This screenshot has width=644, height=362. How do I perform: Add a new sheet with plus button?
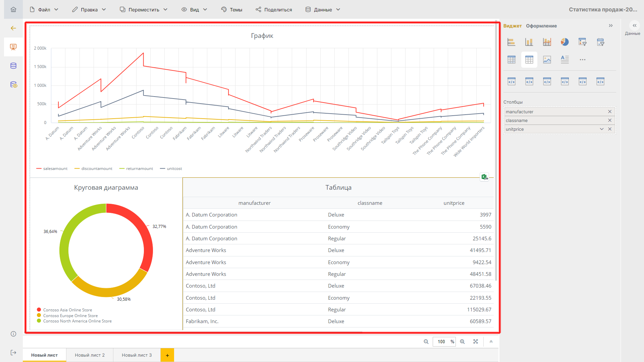(167, 355)
